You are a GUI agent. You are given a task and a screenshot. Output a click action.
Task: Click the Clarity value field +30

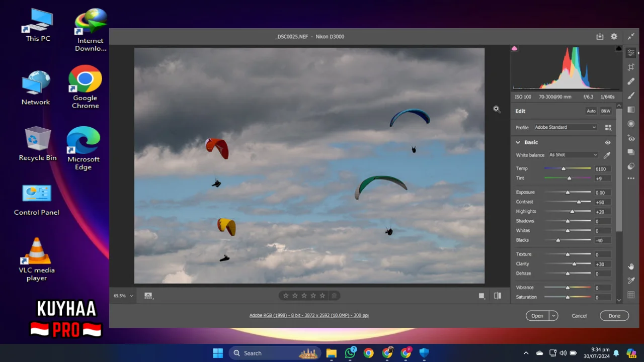pyautogui.click(x=603, y=264)
